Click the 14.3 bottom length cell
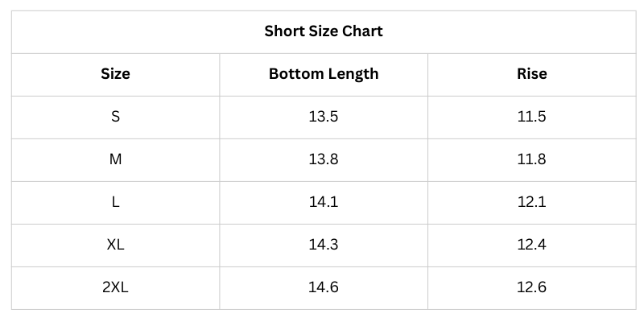The width and height of the screenshot is (644, 322). (324, 245)
